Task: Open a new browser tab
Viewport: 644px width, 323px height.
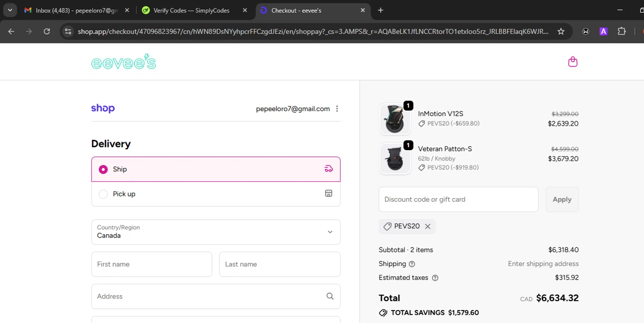Action: click(x=380, y=10)
